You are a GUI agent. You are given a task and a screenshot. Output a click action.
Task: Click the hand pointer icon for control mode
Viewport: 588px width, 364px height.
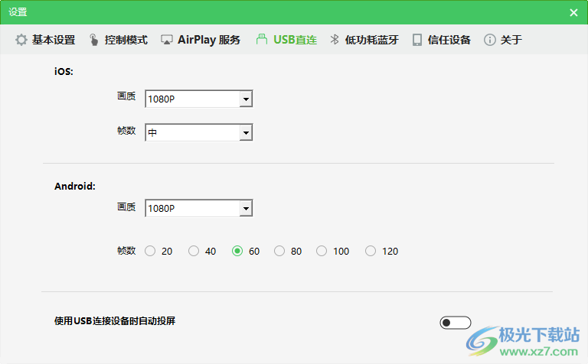pyautogui.click(x=93, y=40)
